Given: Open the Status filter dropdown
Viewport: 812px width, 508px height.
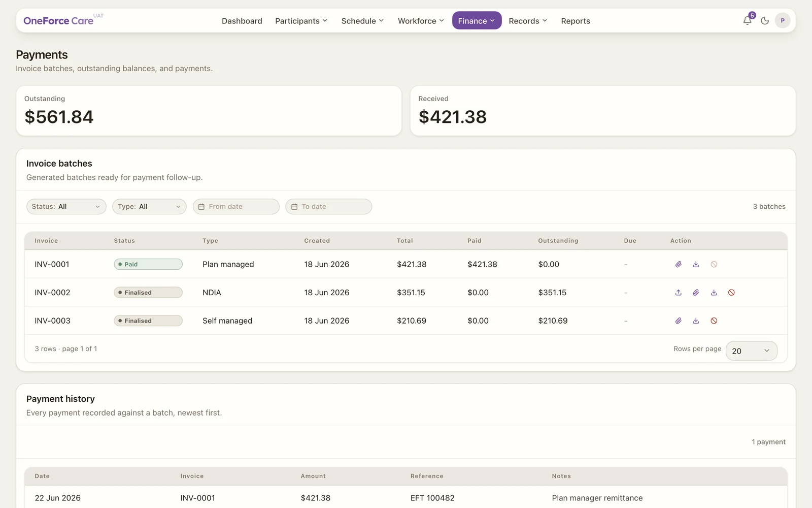Looking at the screenshot, I should (66, 207).
